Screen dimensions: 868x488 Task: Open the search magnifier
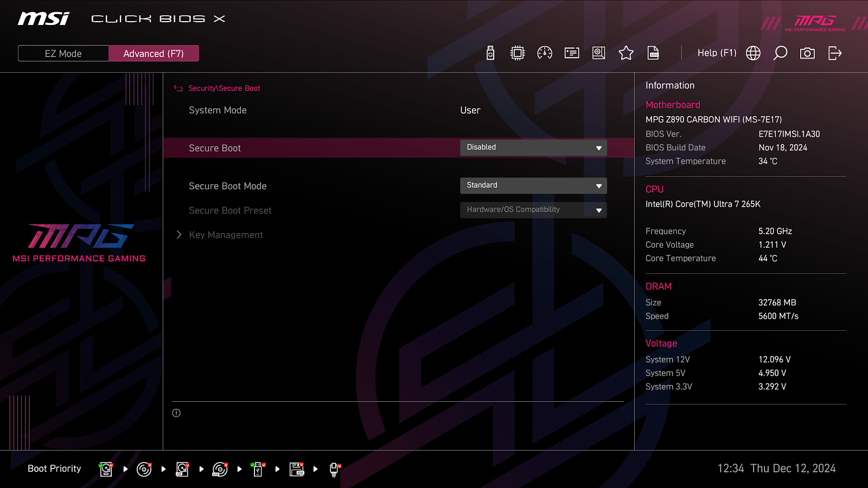click(x=780, y=53)
